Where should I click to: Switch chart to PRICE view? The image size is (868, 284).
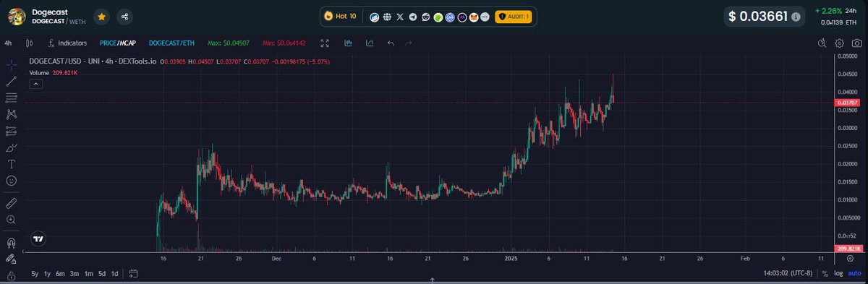[x=109, y=43]
